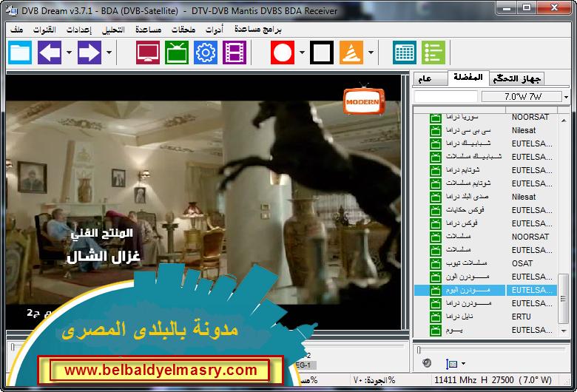Open the VLC cone dropdown arrow
Image resolution: width=577 pixels, height=392 pixels.
coord(371,53)
